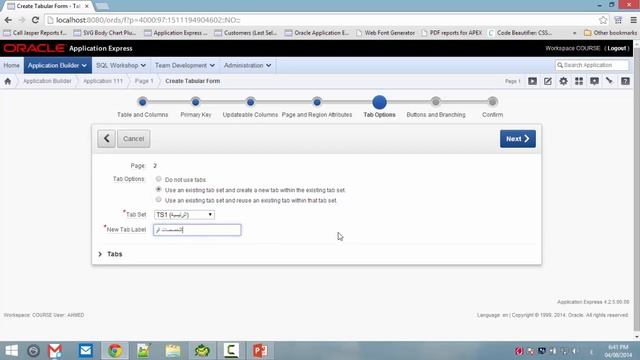Click the search magnifier icon in Search Application
The height and width of the screenshot is (360, 640).
(x=560, y=65)
